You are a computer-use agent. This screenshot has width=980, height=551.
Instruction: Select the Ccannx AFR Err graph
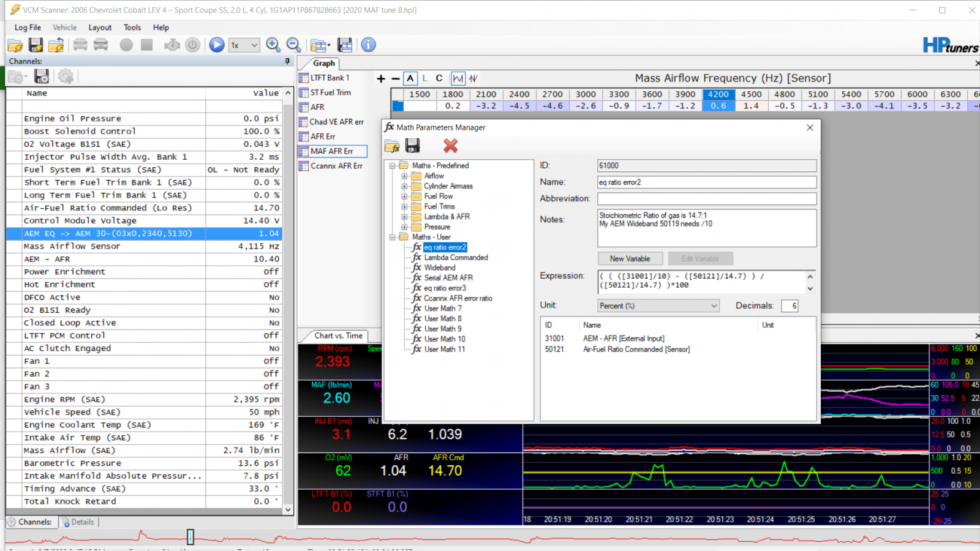[336, 166]
